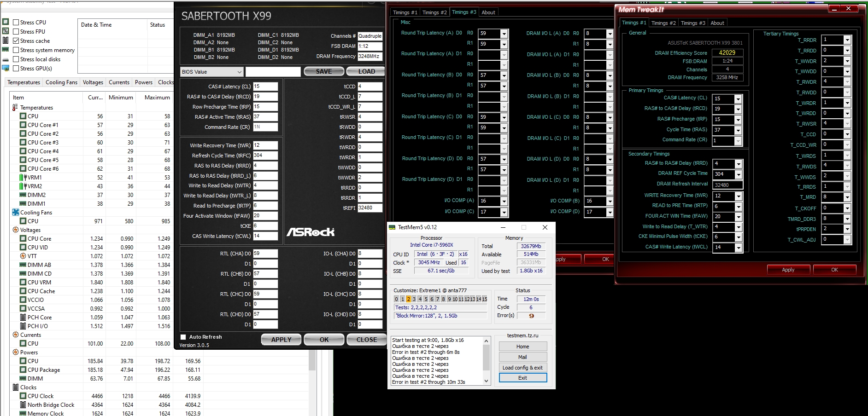Click the CAS# Latency (CL) field in Timing Configurator
Screen dimensions: 868x416
265,87
